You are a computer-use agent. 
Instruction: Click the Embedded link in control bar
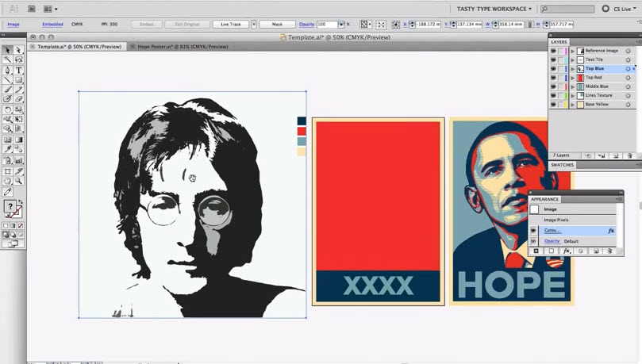point(53,25)
